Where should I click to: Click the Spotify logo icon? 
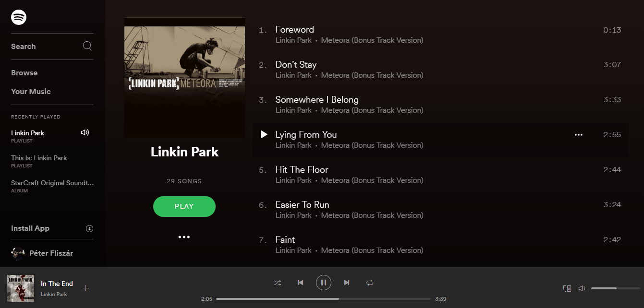pyautogui.click(x=19, y=18)
